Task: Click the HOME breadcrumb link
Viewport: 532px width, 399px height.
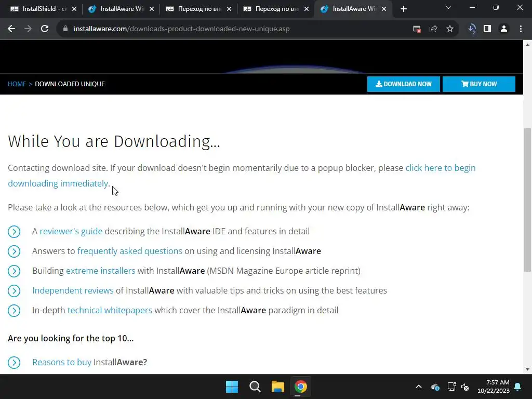Action: [x=17, y=84]
